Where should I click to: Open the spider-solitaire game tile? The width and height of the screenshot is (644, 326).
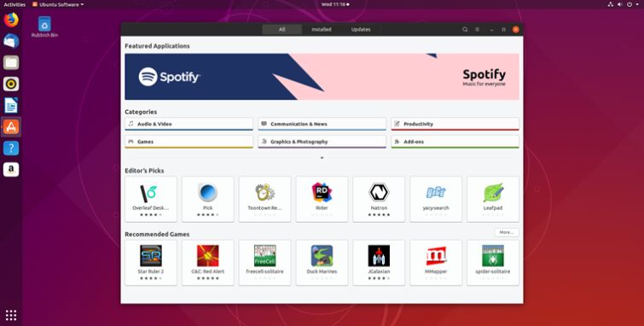pyautogui.click(x=493, y=263)
